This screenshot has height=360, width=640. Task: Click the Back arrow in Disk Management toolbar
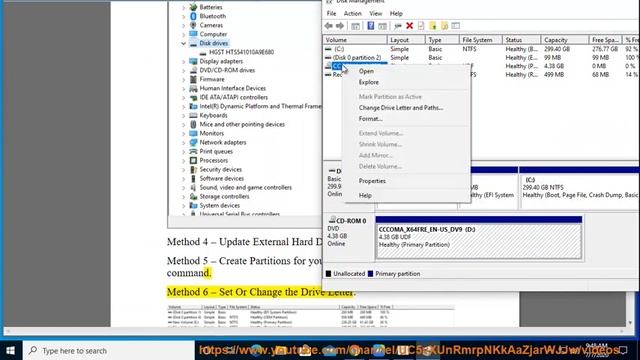(329, 26)
